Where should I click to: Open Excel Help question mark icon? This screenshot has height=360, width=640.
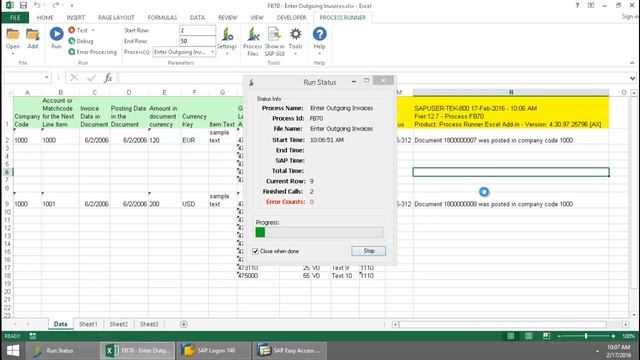coord(577,5)
